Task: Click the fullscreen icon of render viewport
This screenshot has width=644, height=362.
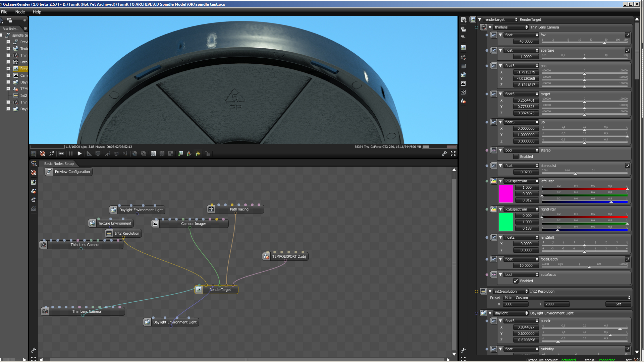Action: tap(453, 154)
